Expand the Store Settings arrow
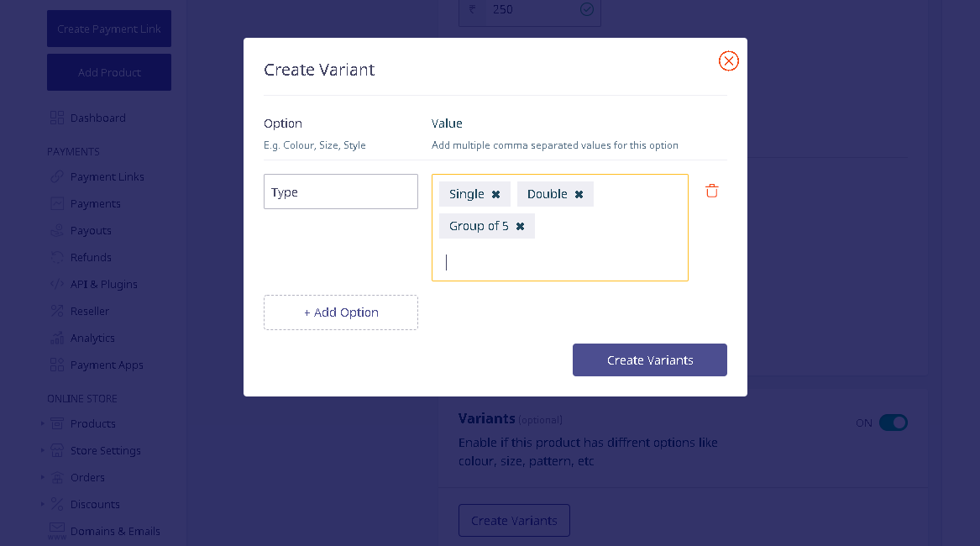The width and height of the screenshot is (980, 546). point(43,450)
